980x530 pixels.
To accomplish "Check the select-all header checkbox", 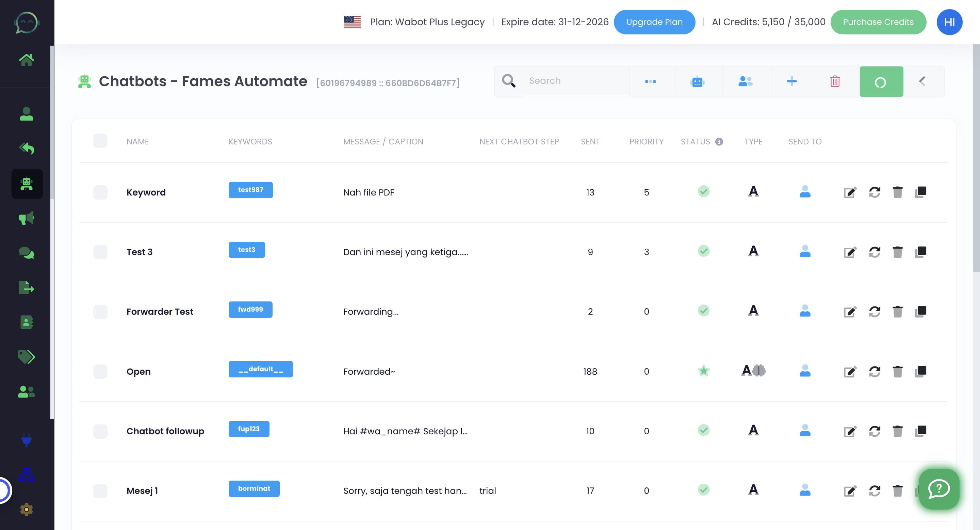I will 100,141.
